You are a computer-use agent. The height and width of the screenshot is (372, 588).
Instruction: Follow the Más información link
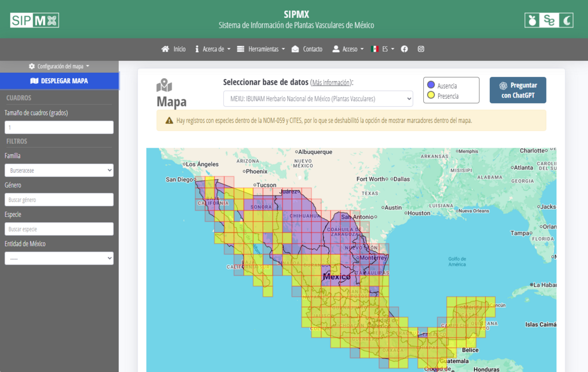point(331,82)
